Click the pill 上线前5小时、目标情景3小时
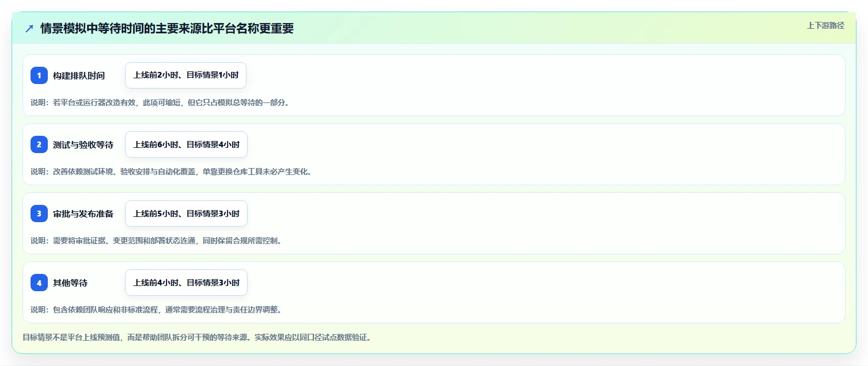The image size is (868, 366). pos(186,213)
